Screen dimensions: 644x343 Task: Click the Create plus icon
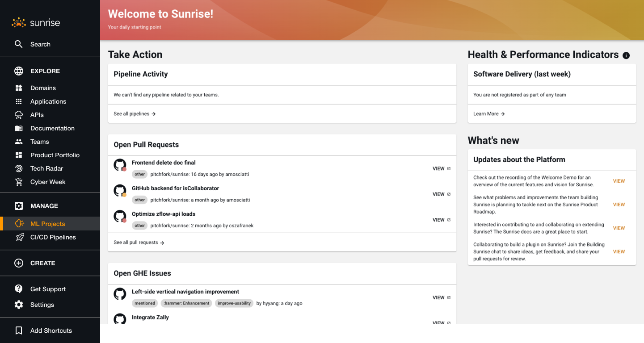pyautogui.click(x=19, y=263)
